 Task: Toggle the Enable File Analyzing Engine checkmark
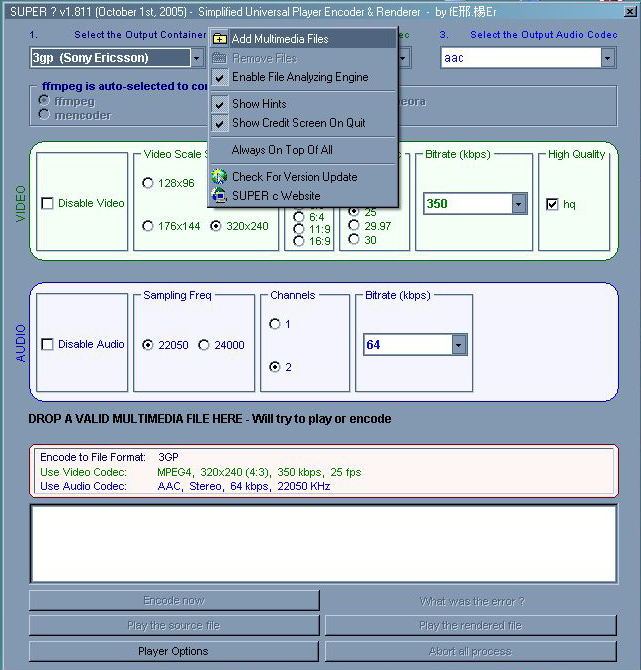220,77
